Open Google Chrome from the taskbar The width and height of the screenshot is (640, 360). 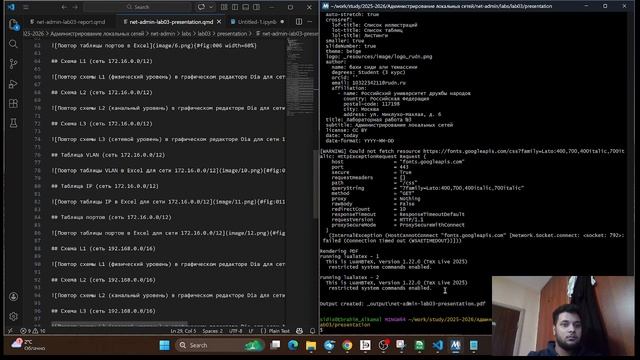point(347,345)
